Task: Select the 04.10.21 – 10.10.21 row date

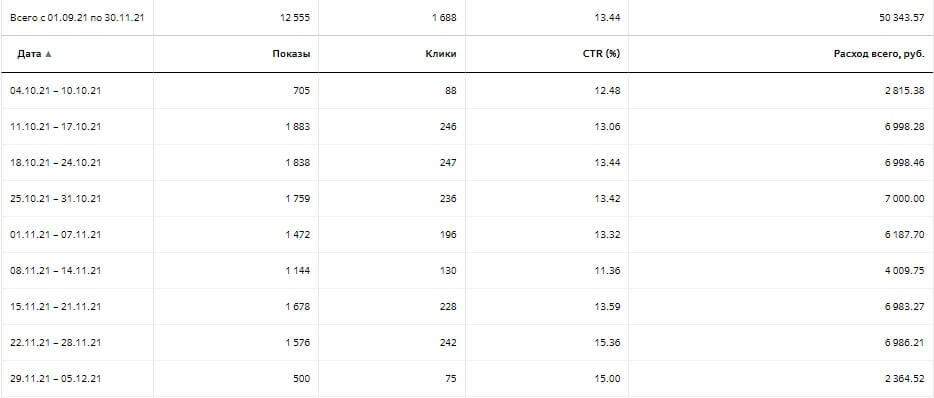Action: click(x=55, y=91)
